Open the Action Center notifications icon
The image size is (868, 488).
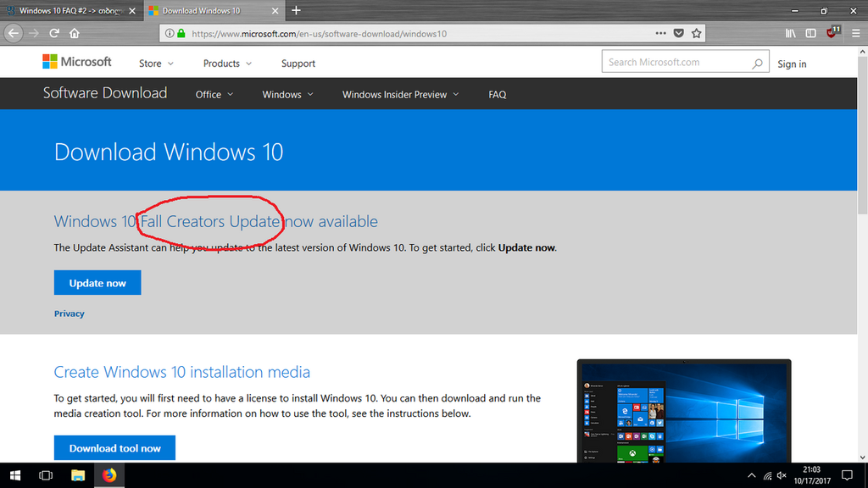click(x=847, y=475)
